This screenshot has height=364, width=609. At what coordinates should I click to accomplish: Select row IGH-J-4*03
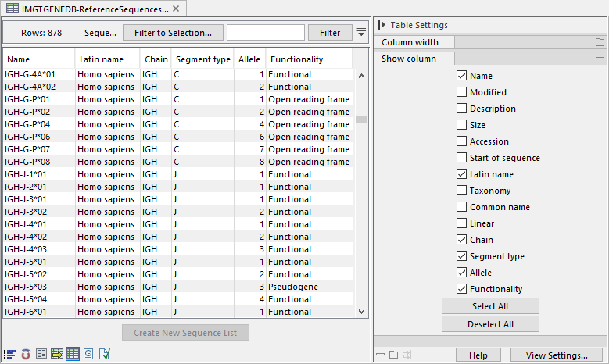tap(178, 249)
